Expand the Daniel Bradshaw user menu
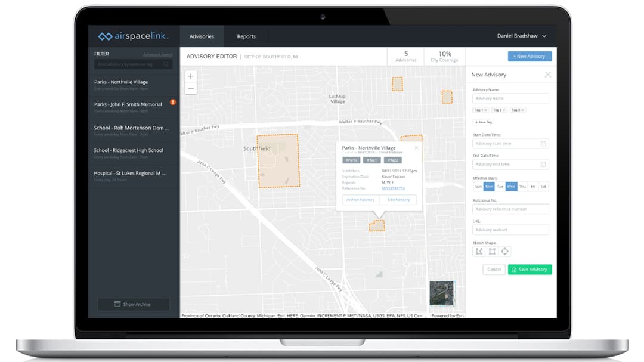The width and height of the screenshot is (644, 362). 522,36
